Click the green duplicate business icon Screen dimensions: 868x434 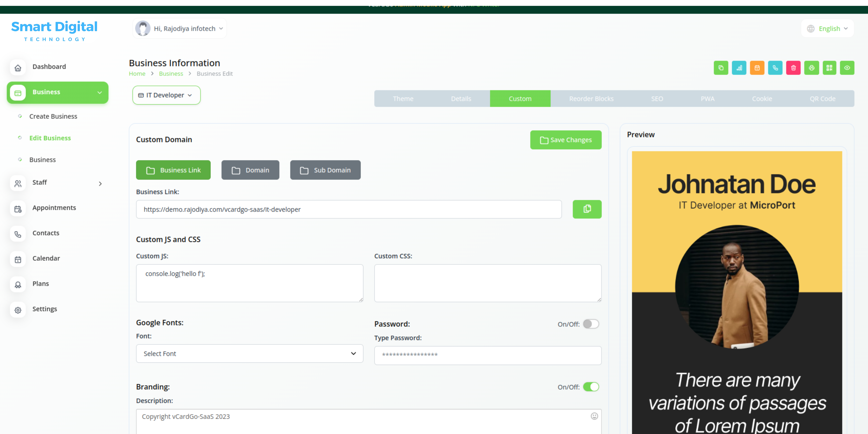click(x=721, y=68)
